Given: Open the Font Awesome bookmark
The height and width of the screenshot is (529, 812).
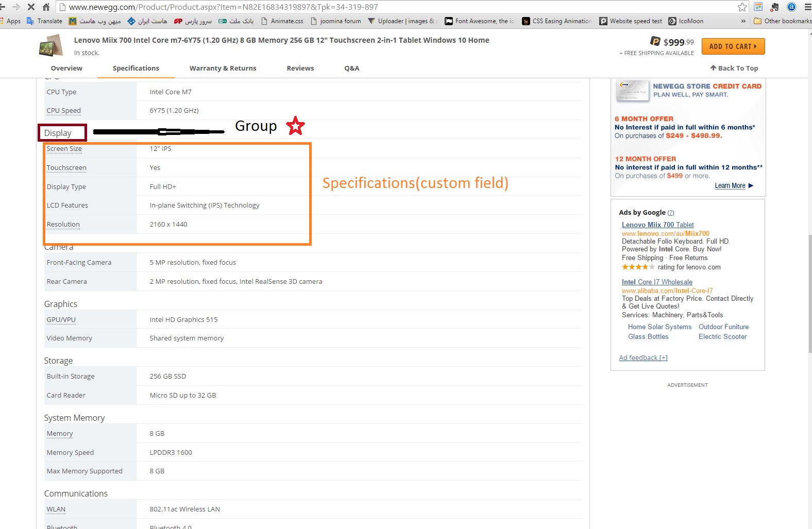Looking at the screenshot, I should pos(480,21).
